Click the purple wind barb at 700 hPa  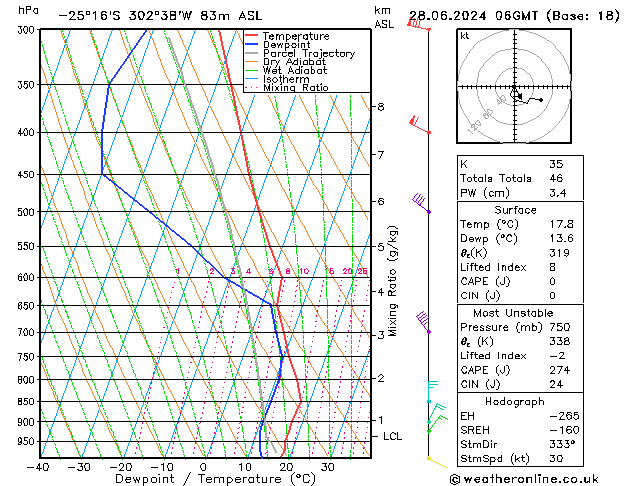(x=423, y=322)
